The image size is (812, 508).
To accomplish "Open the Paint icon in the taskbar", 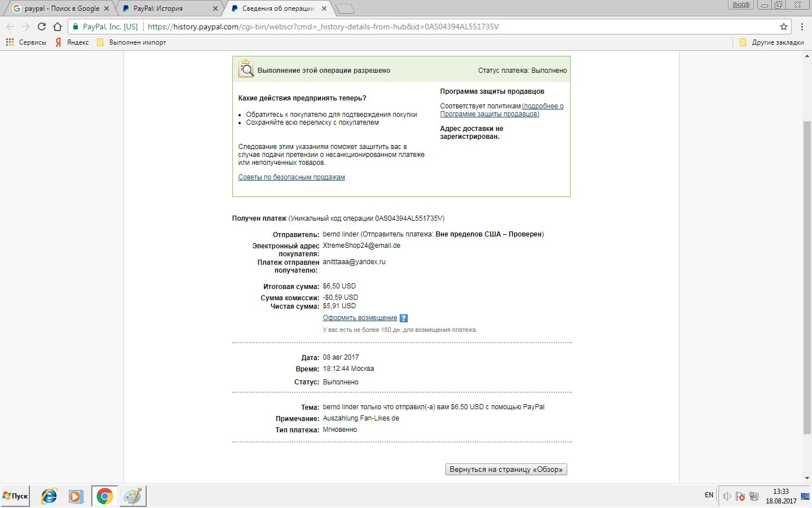I will [133, 496].
